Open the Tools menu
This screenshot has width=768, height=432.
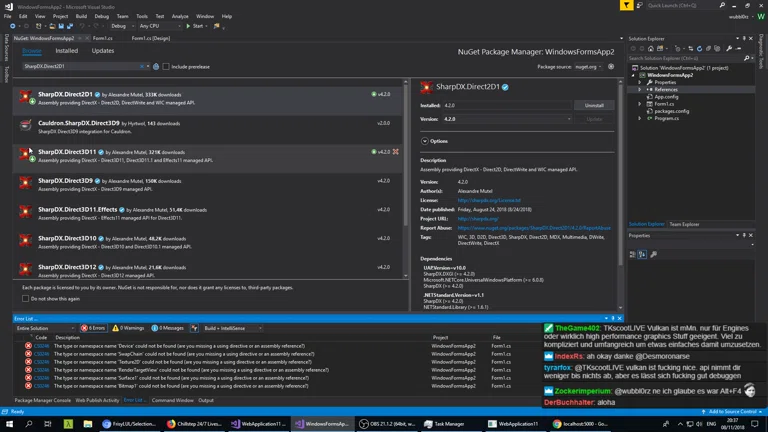tap(142, 16)
